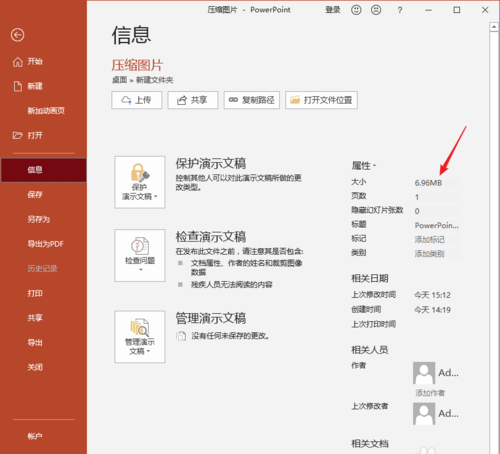Open the 打印 page
500x454 pixels.
click(x=35, y=293)
